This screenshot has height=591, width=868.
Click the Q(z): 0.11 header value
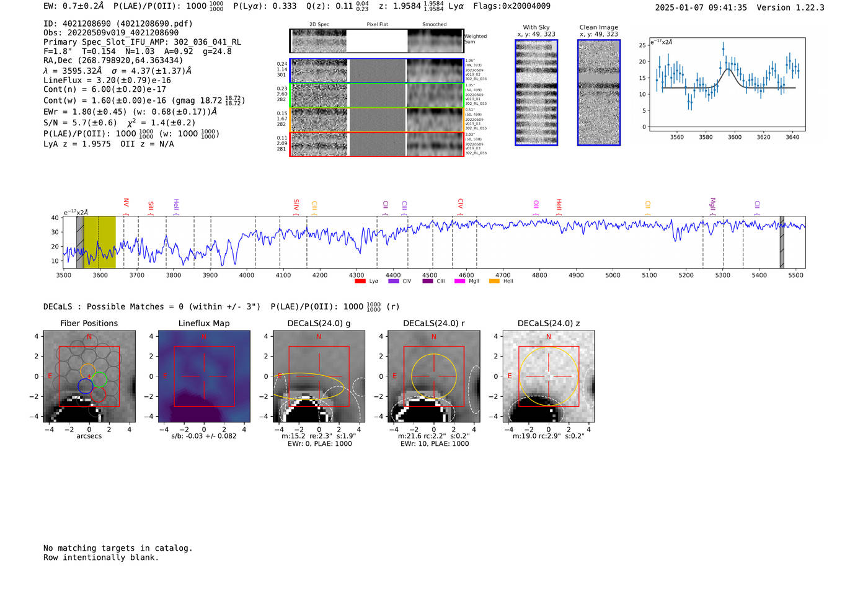pyautogui.click(x=338, y=6)
